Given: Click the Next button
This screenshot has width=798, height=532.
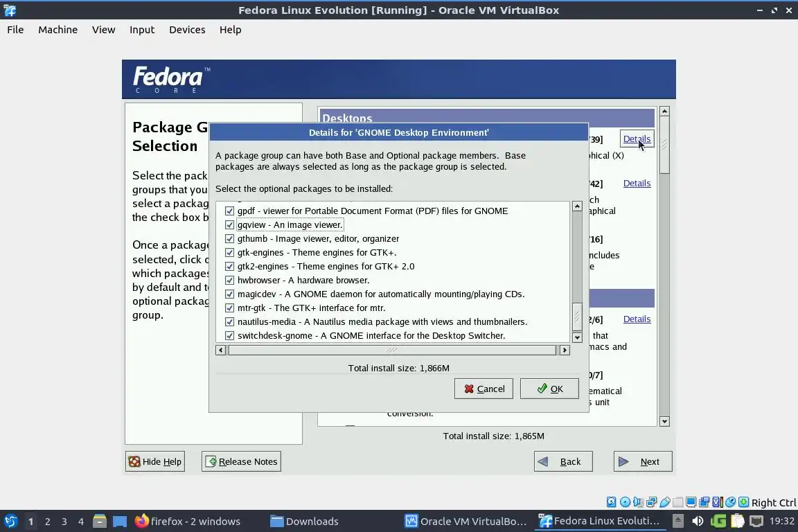Looking at the screenshot, I should (643, 461).
